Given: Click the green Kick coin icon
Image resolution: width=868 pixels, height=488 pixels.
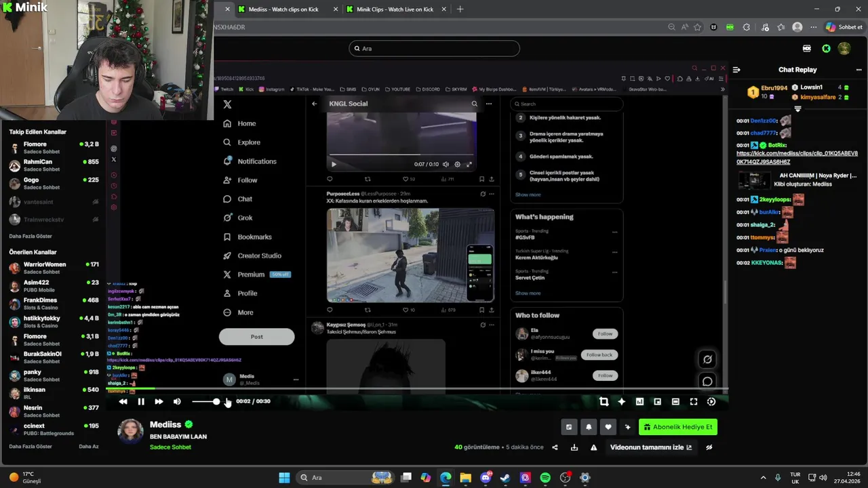Looking at the screenshot, I should pos(826,48).
